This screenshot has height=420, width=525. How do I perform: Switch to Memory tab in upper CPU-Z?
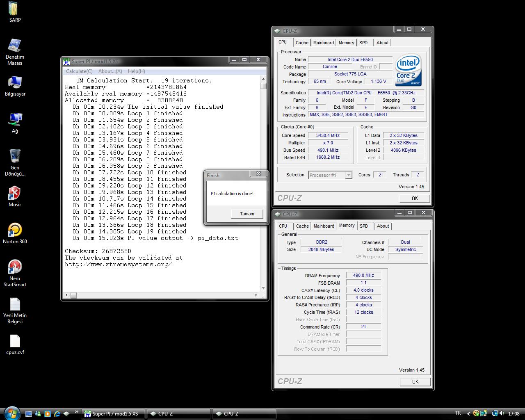click(346, 43)
